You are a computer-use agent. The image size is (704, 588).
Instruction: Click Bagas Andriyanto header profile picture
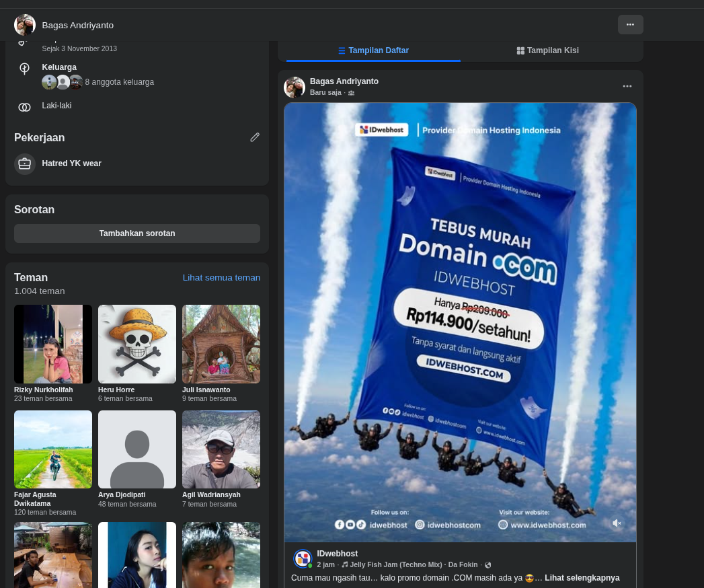25,25
